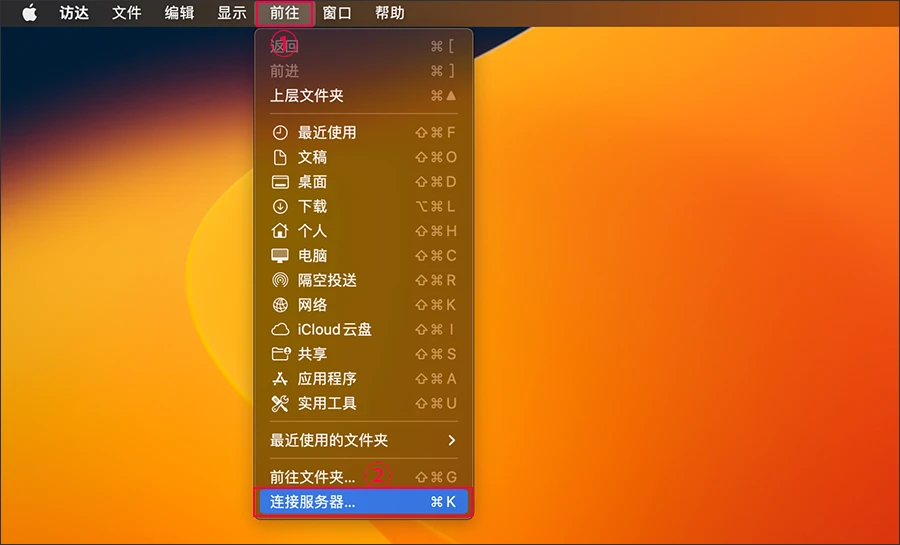This screenshot has height=545, width=900.
Task: Open the 窗口 menu
Action: coord(337,13)
